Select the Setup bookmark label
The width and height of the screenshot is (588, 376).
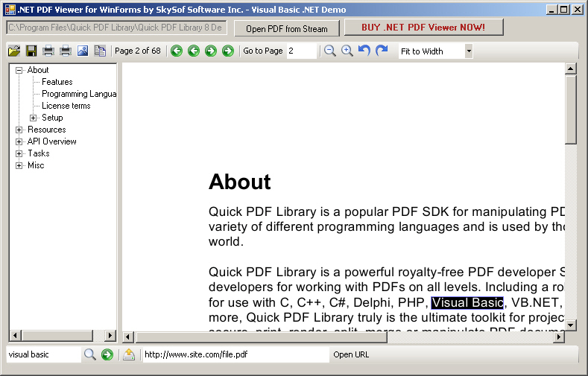52,118
